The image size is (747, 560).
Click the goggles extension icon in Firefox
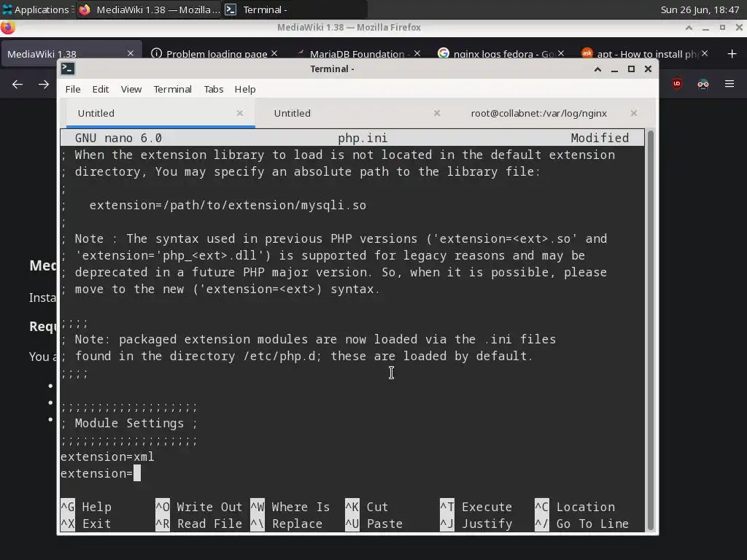pos(703,85)
